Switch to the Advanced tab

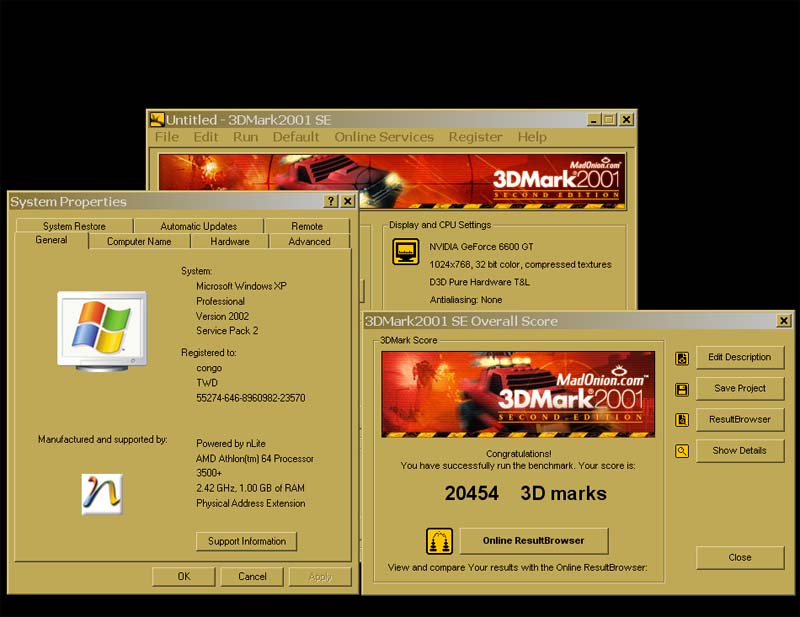pos(310,241)
